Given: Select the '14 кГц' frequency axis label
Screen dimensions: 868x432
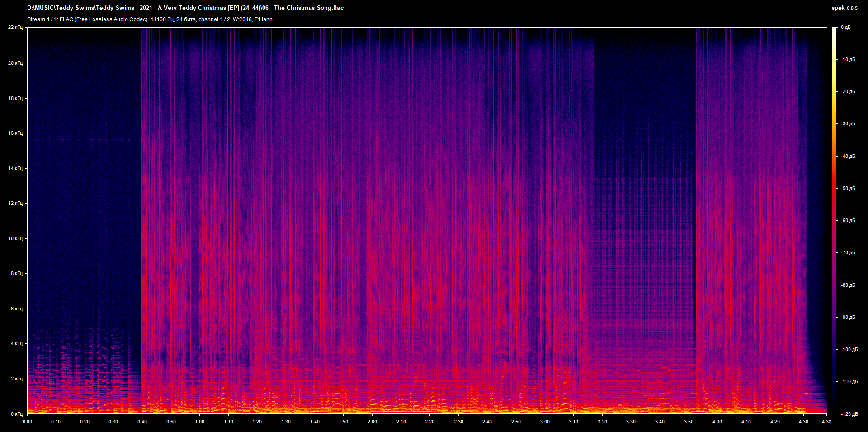Looking at the screenshot, I should click(15, 168).
